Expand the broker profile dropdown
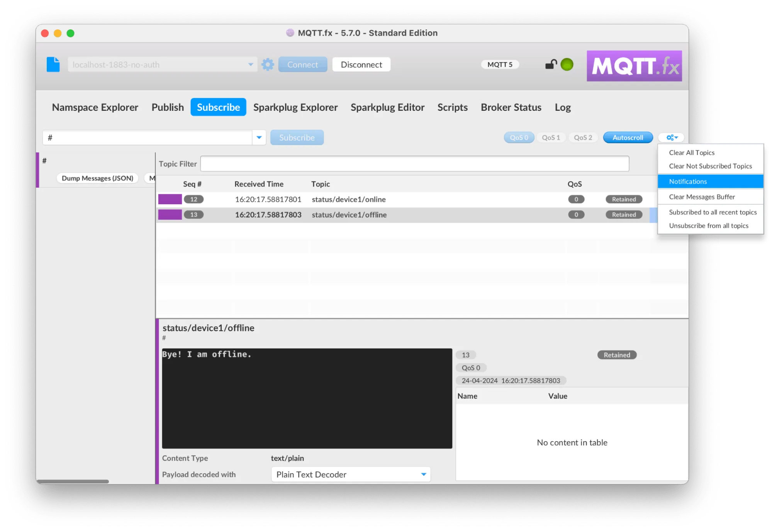 pos(249,64)
